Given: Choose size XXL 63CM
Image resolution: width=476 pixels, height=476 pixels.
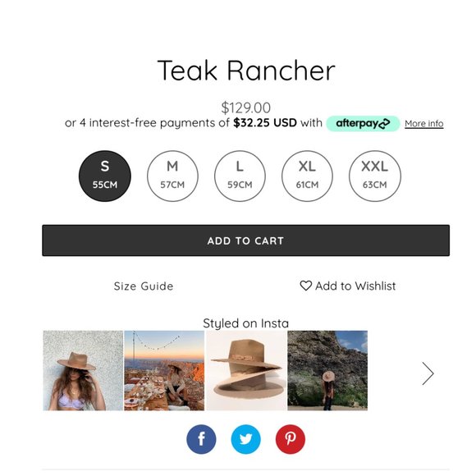Looking at the screenshot, I should pos(375,176).
